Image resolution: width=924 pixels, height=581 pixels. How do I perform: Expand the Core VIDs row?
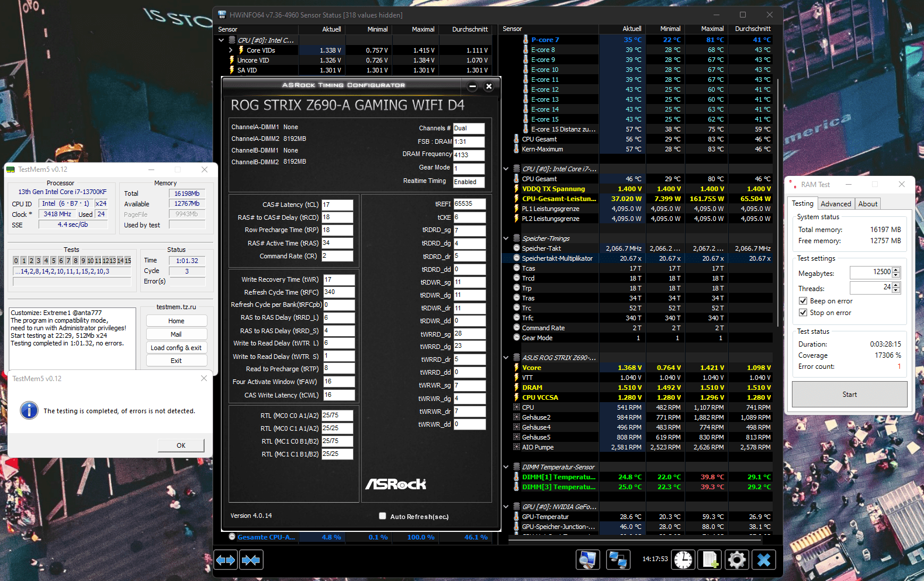coord(231,50)
